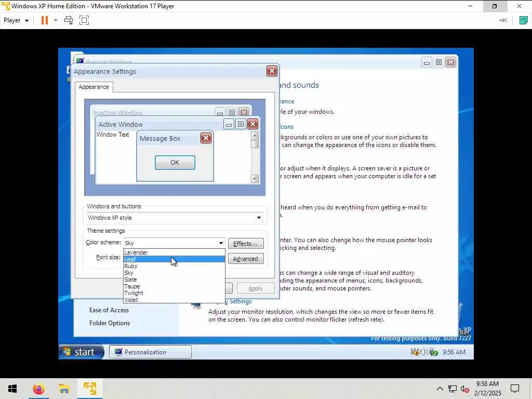Collapse the VMware toolbar with double chevron
Image resolution: width=532 pixels, height=399 pixels.
coord(503,20)
